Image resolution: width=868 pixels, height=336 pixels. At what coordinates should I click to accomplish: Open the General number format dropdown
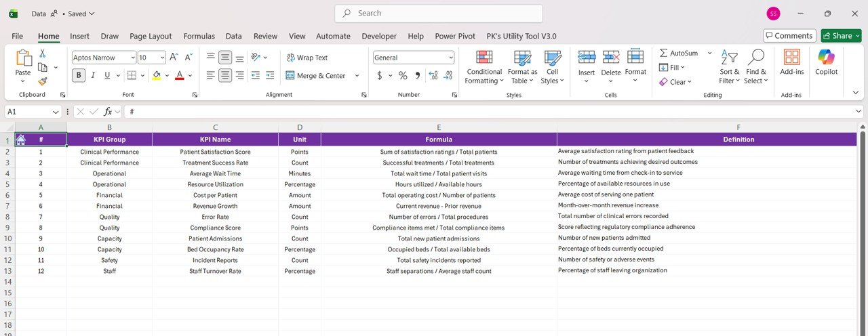click(450, 58)
